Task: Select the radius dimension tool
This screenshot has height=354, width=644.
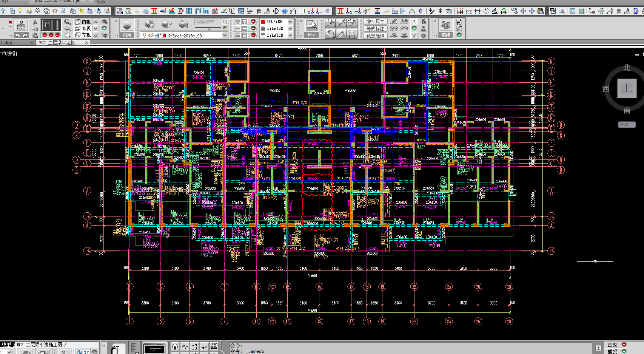Action: click(x=330, y=34)
